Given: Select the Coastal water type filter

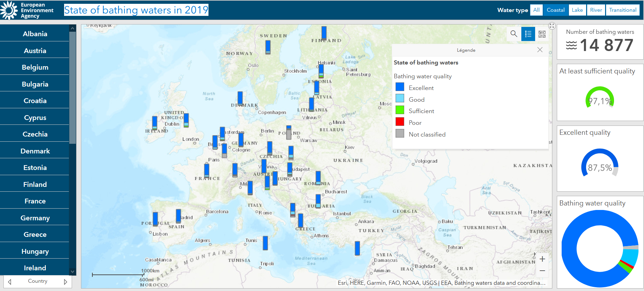Looking at the screenshot, I should tap(555, 10).
